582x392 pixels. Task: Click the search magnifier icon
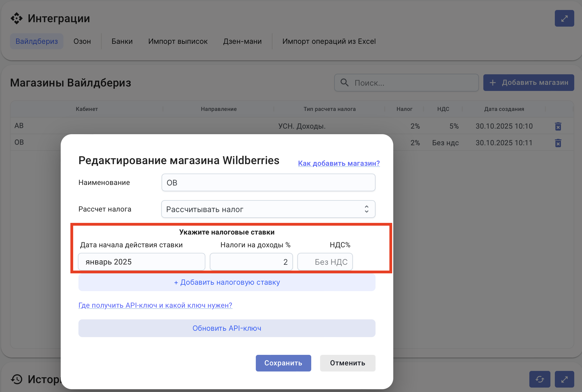point(344,83)
